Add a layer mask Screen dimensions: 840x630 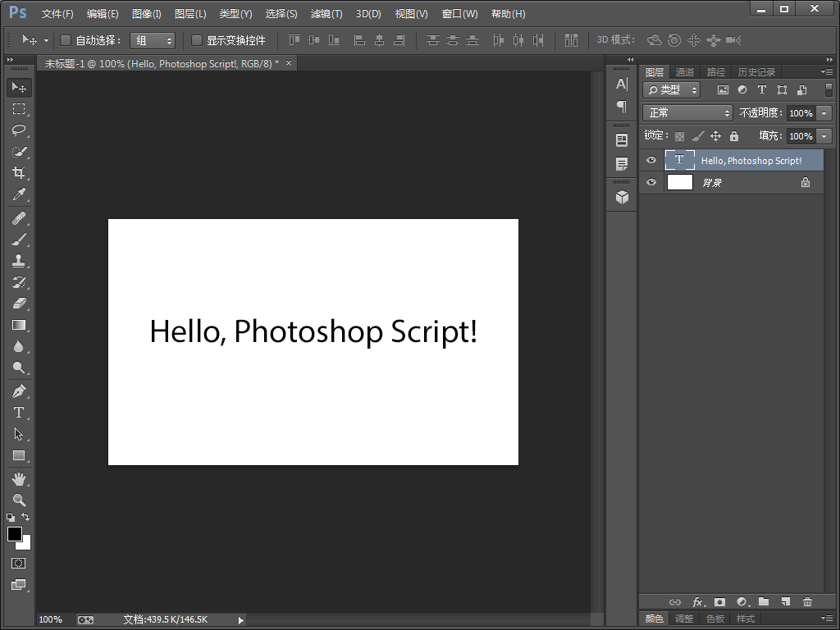click(x=719, y=601)
